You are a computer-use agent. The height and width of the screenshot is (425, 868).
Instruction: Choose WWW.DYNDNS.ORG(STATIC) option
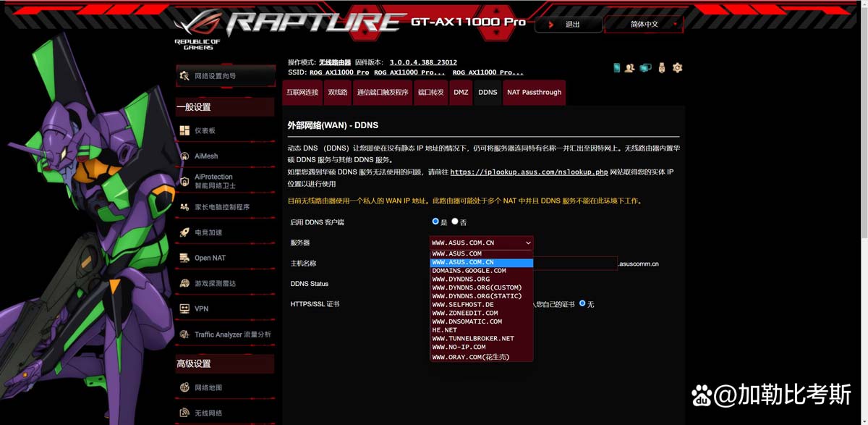coord(482,296)
